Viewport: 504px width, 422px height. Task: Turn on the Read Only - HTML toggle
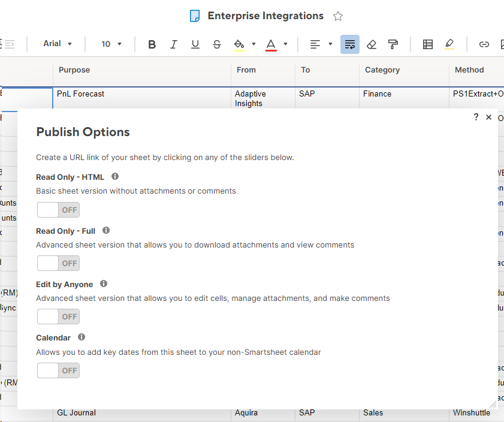click(58, 210)
